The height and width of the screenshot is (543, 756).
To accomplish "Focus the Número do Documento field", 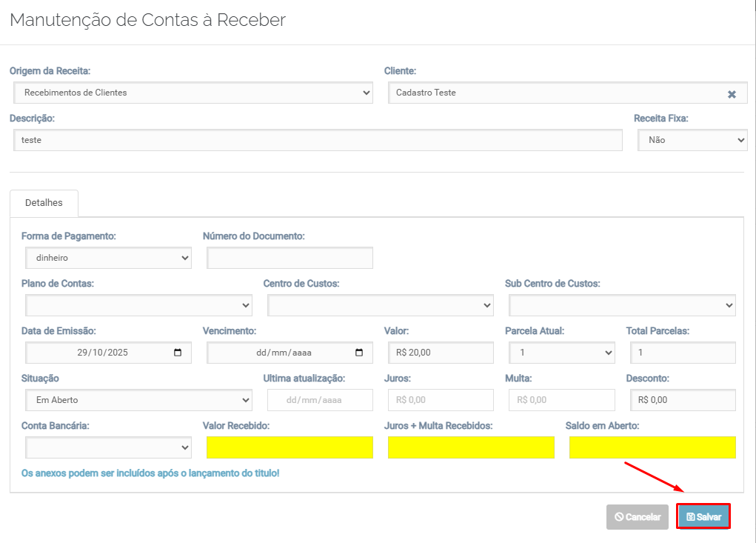I will pyautogui.click(x=290, y=258).
